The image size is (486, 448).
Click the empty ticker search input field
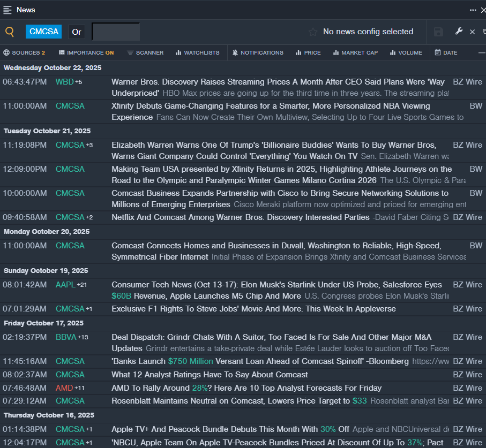tap(116, 32)
